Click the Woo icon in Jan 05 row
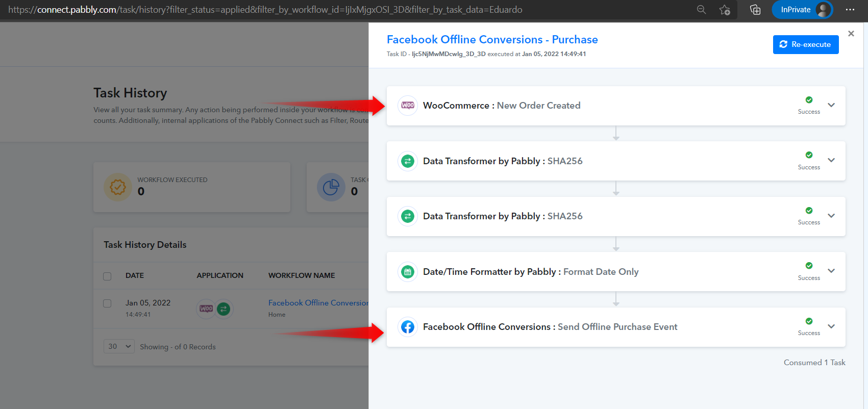Screen dimensions: 868x409 pyautogui.click(x=206, y=309)
